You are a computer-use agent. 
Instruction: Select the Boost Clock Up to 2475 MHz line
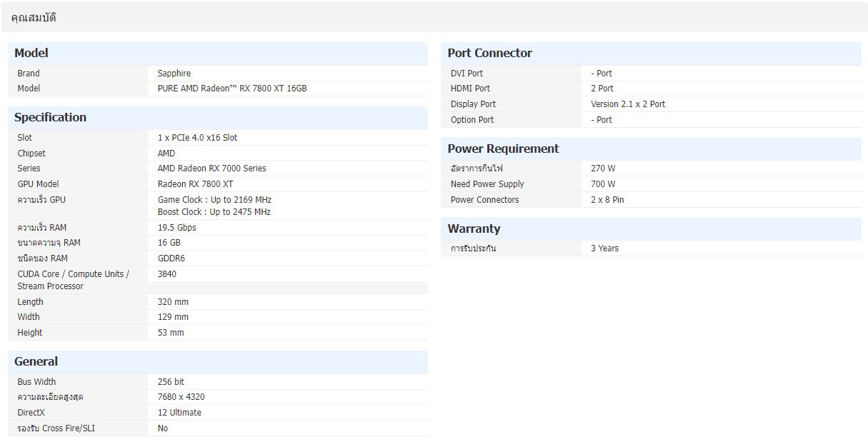[x=214, y=212]
